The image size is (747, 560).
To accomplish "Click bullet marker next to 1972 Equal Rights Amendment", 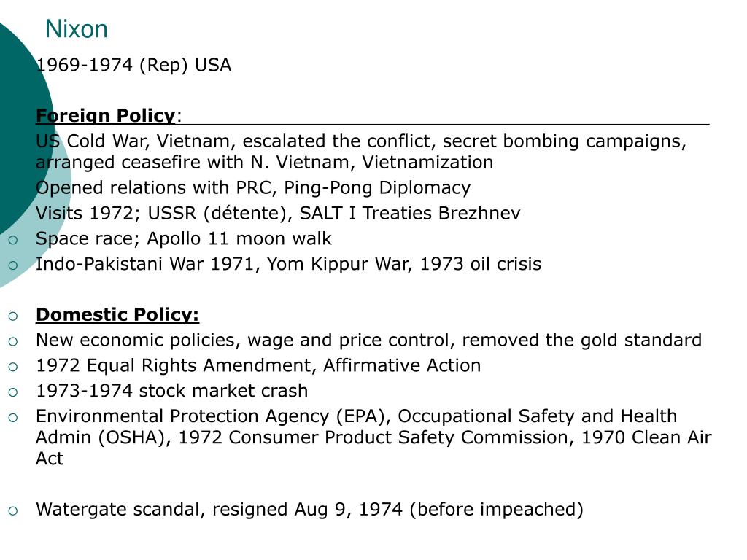I will pos(13,367).
